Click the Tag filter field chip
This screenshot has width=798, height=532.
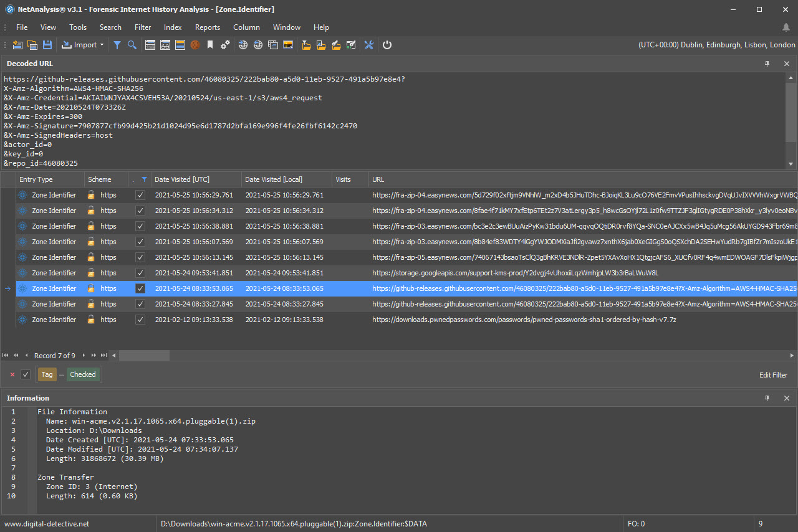tap(47, 374)
